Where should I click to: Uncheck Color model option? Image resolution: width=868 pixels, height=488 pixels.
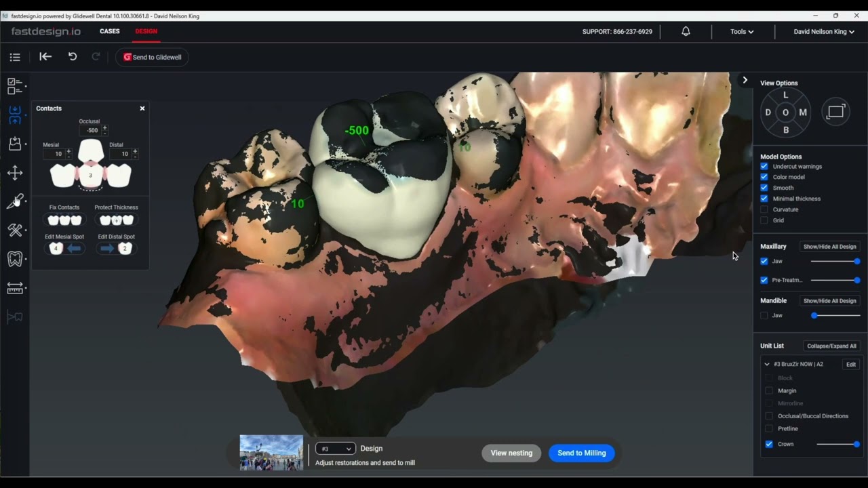pyautogui.click(x=764, y=177)
